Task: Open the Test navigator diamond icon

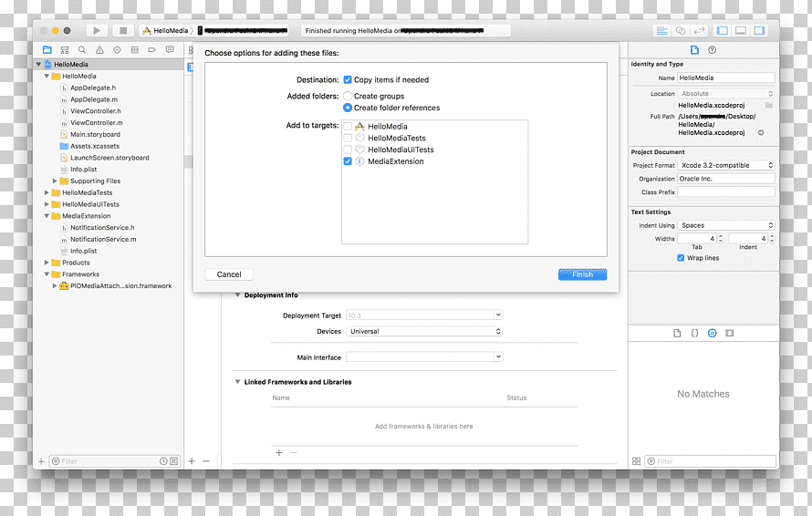Action: (117, 49)
